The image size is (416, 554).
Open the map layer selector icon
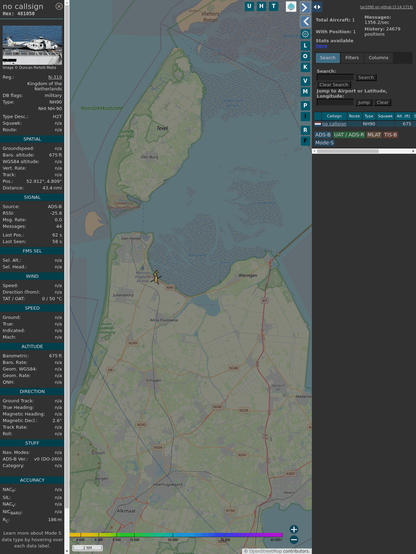(x=291, y=6)
